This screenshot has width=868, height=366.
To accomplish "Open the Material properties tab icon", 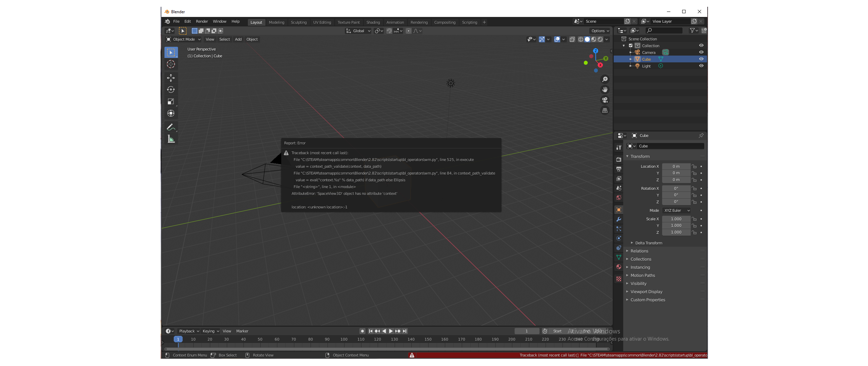I will pos(619,267).
